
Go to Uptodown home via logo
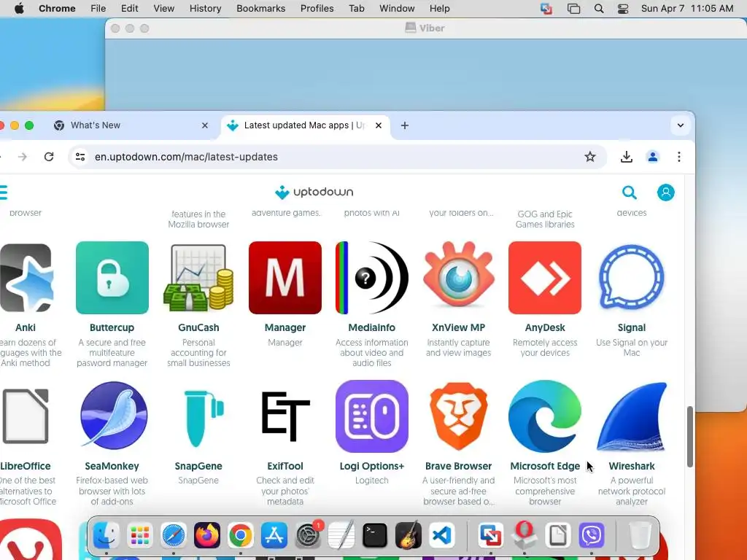click(314, 192)
